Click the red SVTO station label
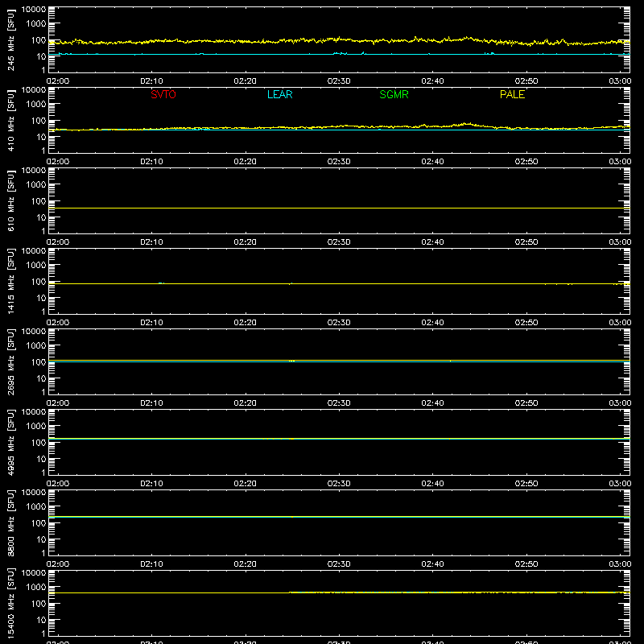Viewport: 644px width, 644px height. pyautogui.click(x=163, y=94)
